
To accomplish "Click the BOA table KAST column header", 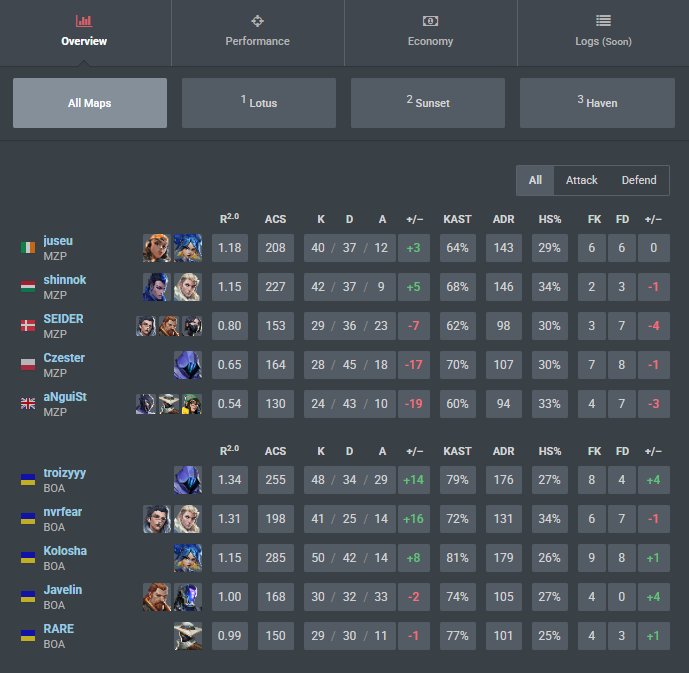I will (x=457, y=451).
